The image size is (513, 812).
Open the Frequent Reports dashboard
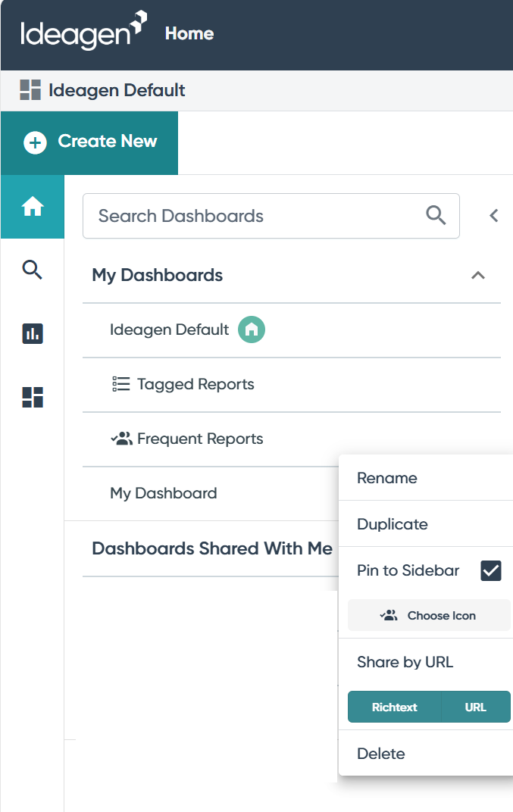[292, 439]
